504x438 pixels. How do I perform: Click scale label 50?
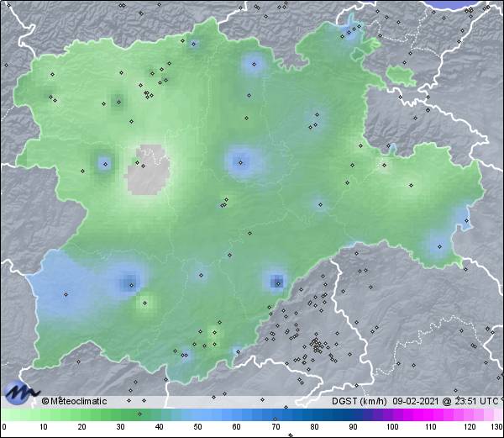coord(197,427)
